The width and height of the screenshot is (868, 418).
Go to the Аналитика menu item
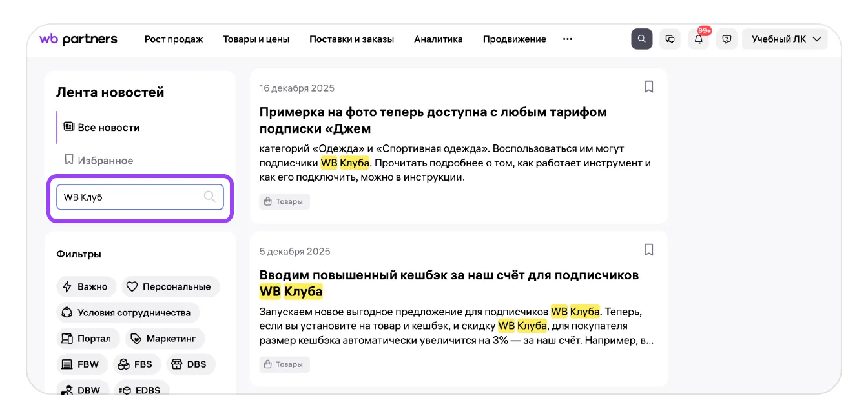tap(438, 39)
